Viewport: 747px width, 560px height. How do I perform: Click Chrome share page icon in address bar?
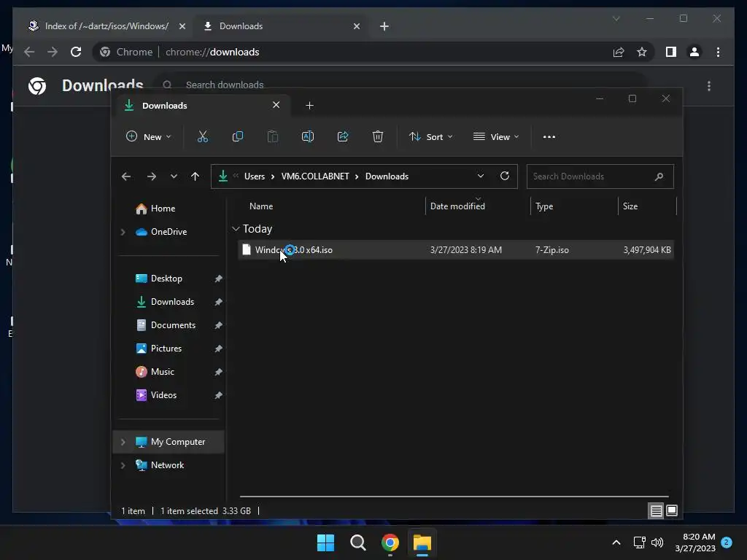[x=619, y=52]
